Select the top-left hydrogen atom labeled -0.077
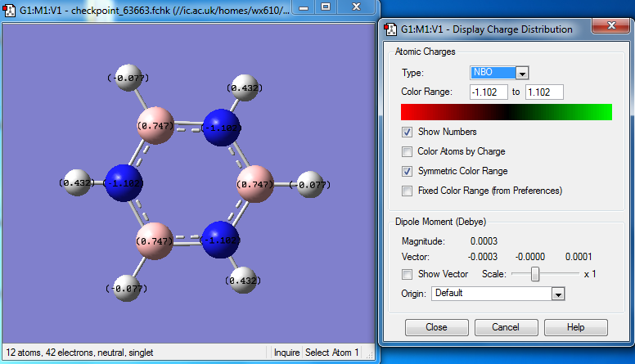The height and width of the screenshot is (364, 635). tap(128, 78)
